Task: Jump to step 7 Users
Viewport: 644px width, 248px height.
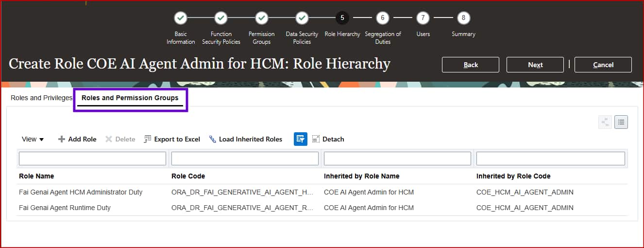Action: click(x=423, y=18)
